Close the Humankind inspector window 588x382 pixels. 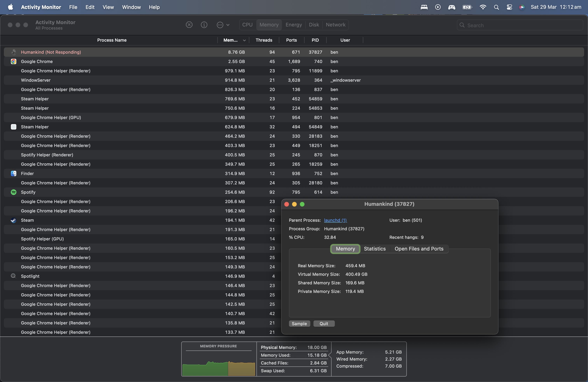pos(287,204)
